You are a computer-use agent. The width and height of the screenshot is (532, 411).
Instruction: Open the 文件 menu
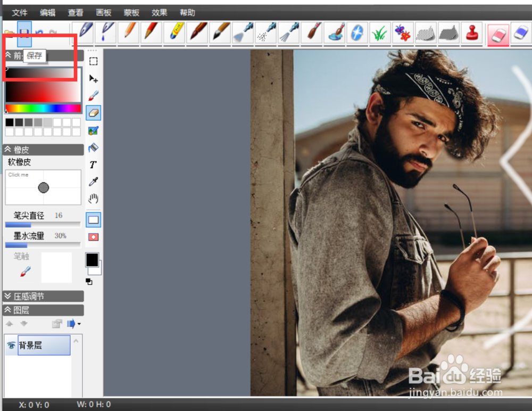[20, 13]
